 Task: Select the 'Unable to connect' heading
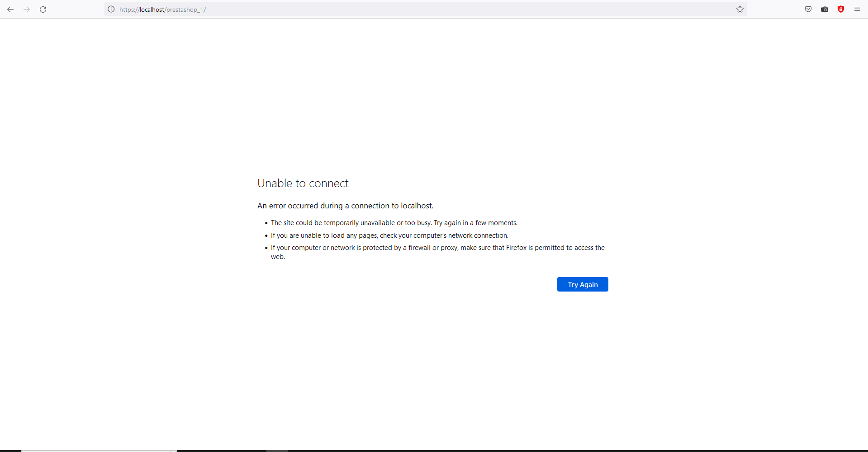[x=303, y=183]
